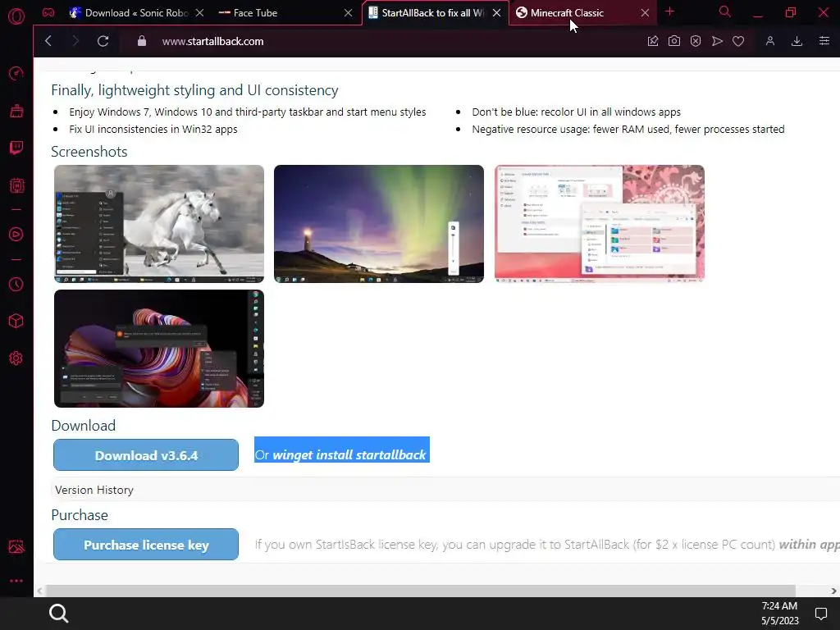Add page to bookmarks heart icon
This screenshot has width=840, height=630.
pyautogui.click(x=738, y=41)
